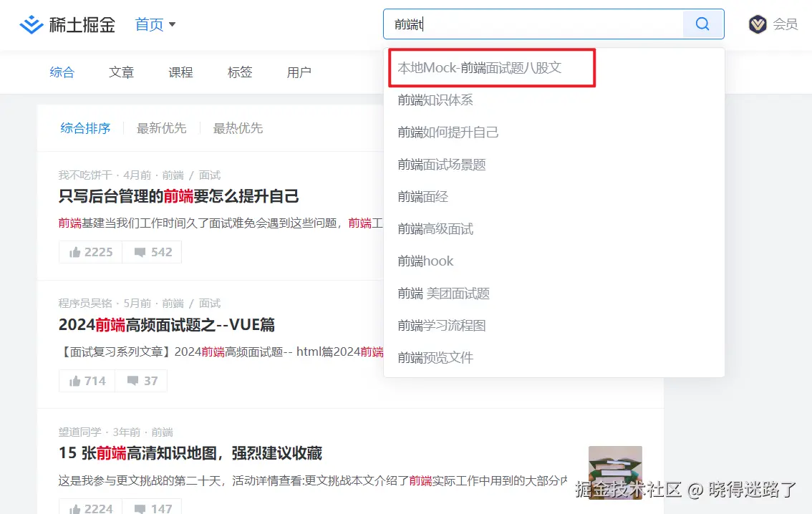Select suggestion 前端hook
812x514 pixels.
coord(554,261)
